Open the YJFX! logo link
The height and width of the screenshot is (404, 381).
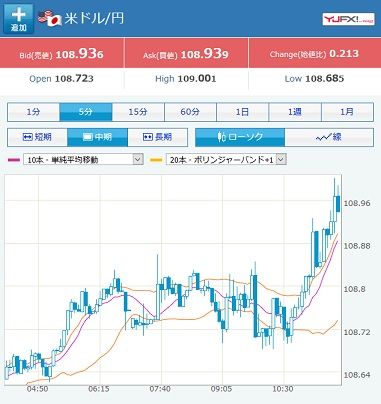point(348,19)
